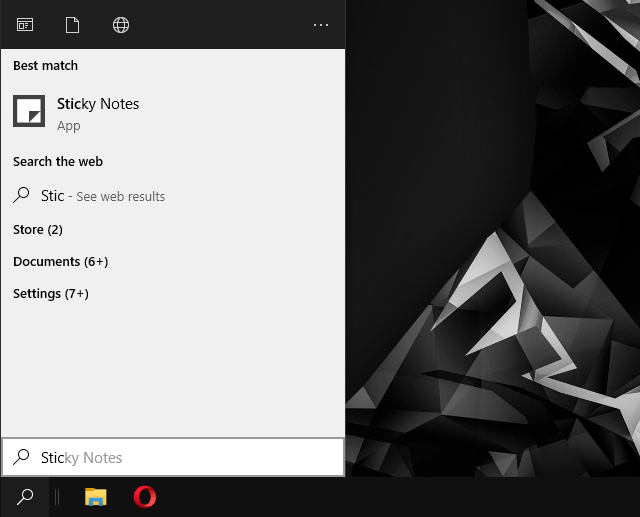Click the magnifier icon beside Stic web result
Screen dimensions: 640x517
21,195
